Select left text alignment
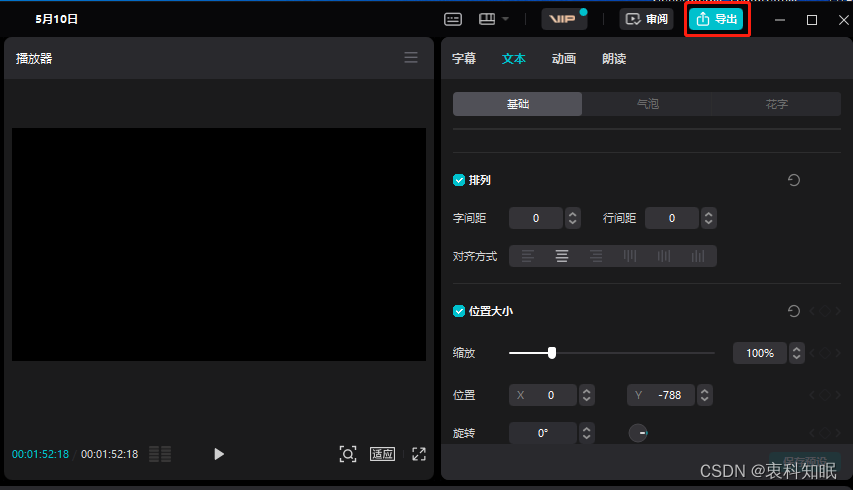The image size is (853, 490). tap(528, 256)
